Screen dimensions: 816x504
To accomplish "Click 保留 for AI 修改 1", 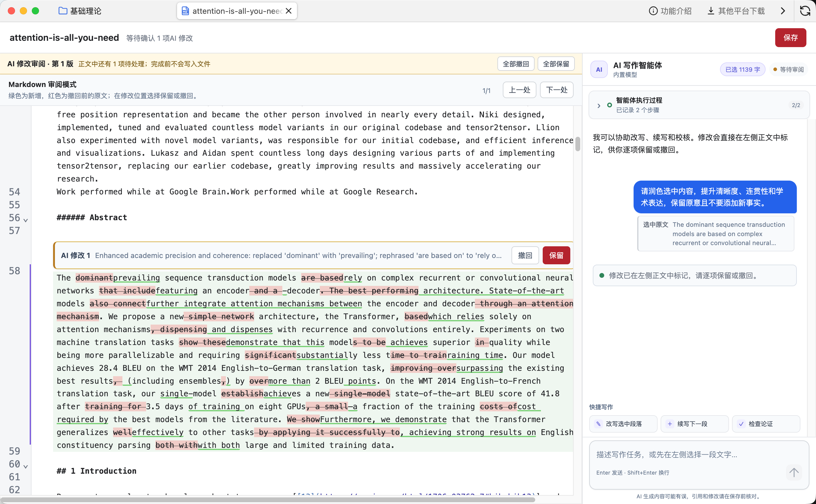I will click(x=556, y=255).
